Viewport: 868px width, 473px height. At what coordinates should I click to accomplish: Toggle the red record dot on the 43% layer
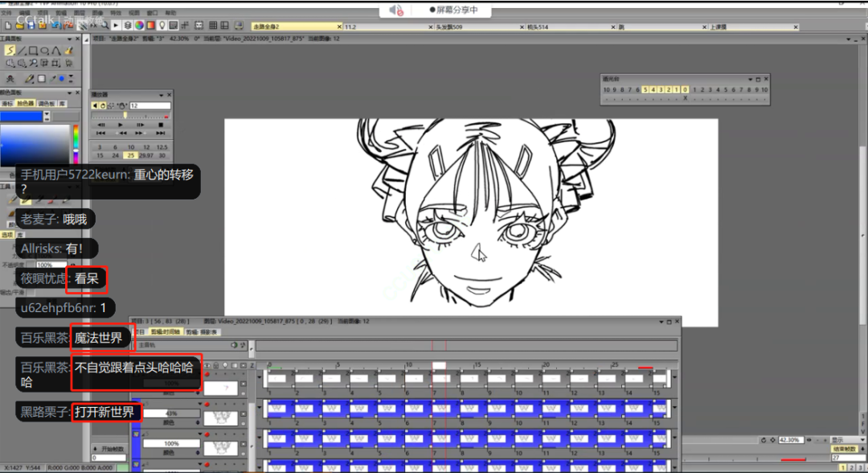[x=207, y=405]
